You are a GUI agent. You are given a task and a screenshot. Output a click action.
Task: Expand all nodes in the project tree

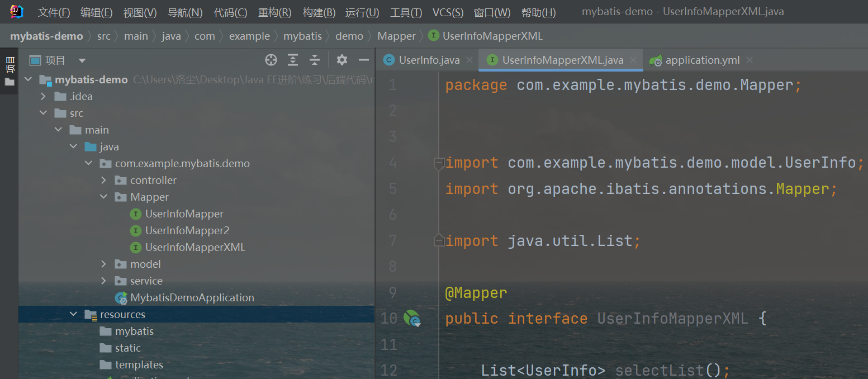[293, 60]
